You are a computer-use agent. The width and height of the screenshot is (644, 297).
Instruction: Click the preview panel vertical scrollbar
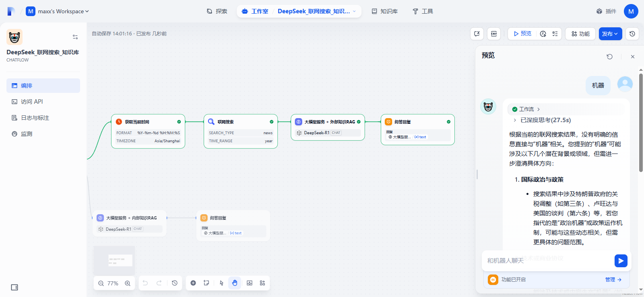(641, 123)
